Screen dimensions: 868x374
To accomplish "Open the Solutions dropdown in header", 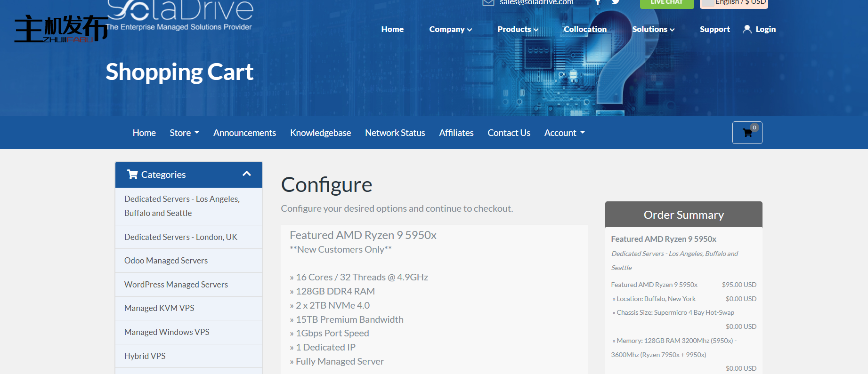I will click(653, 29).
